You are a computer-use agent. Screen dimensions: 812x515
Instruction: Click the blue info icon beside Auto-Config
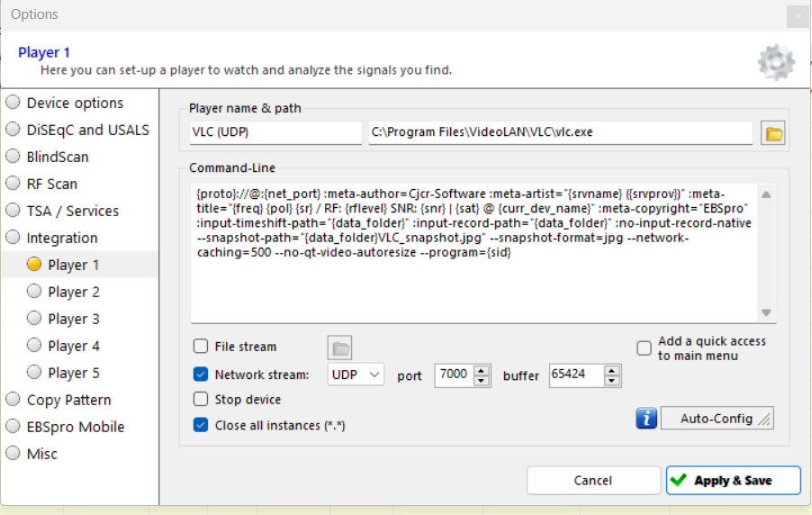[646, 419]
